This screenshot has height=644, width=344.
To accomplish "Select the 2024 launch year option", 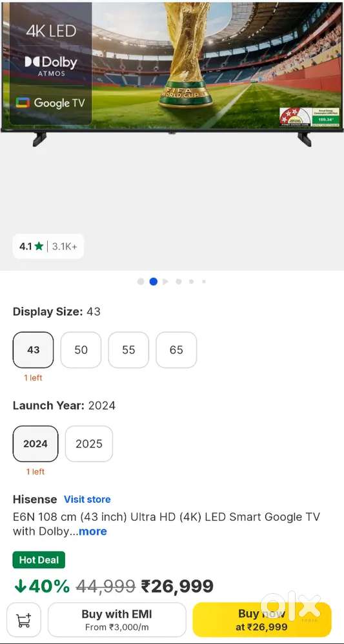I will (35, 444).
